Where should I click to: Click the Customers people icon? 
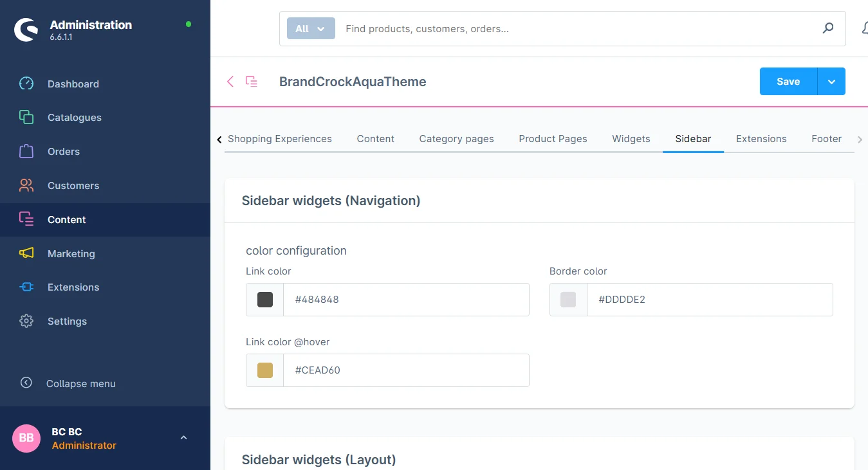(x=26, y=186)
